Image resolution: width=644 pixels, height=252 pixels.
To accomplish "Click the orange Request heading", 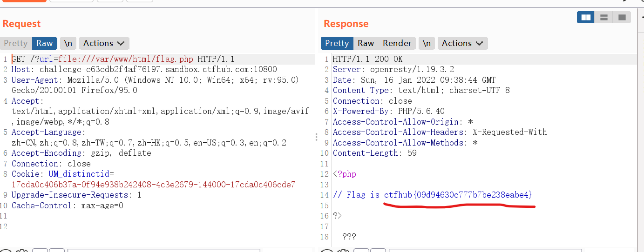I will (x=21, y=24).
